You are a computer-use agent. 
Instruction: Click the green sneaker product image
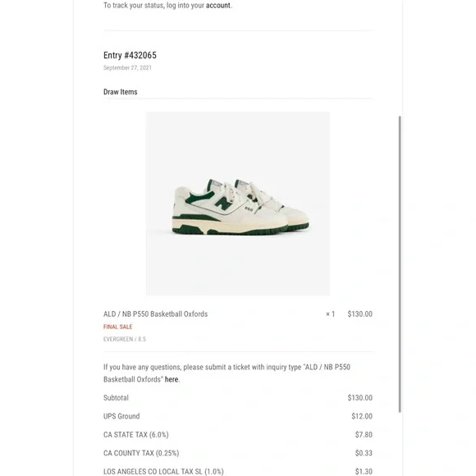click(238, 204)
